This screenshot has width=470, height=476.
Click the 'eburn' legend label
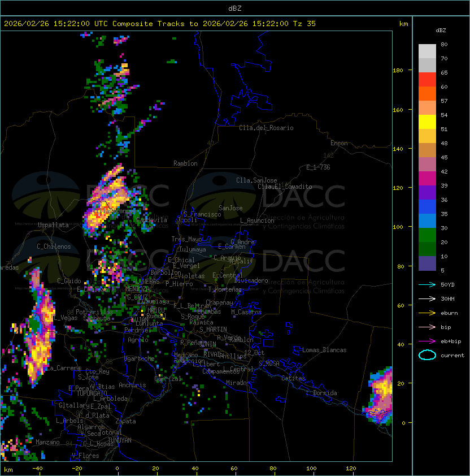coord(449,313)
